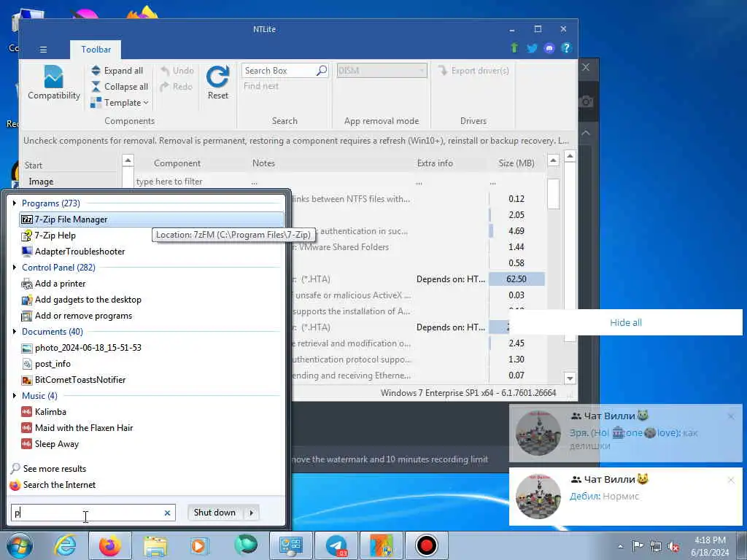Show hidden tray icons arrow
Screen dimensions: 747x560
(x=620, y=546)
